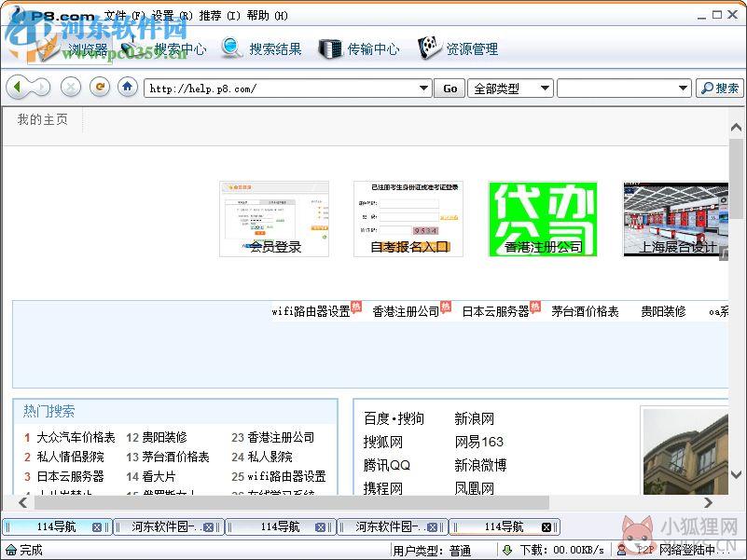Open the green 香港注册公司 thumbnail
This screenshot has height=560, width=747.
pos(543,219)
